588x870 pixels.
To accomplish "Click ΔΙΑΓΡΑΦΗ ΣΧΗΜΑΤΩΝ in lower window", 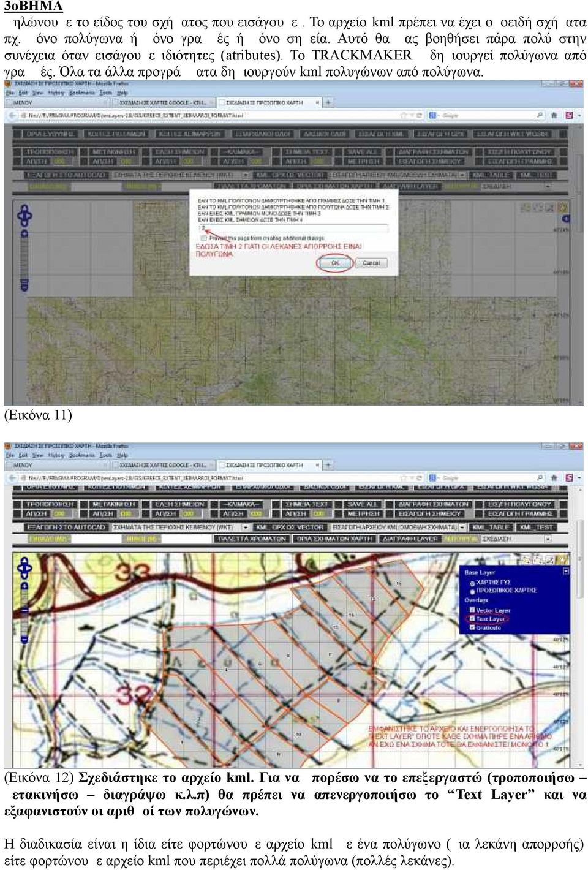I will (434, 504).
